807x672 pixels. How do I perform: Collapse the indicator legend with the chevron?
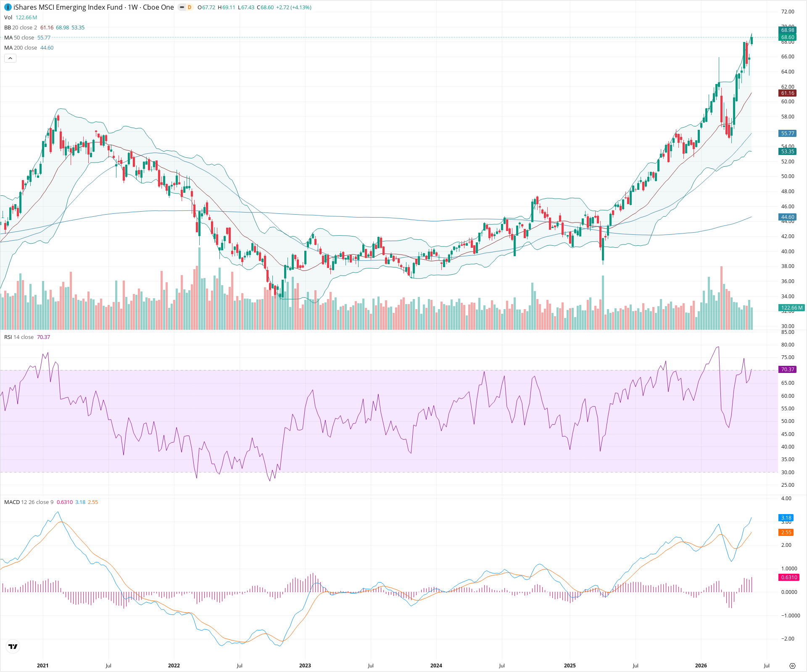[x=10, y=58]
